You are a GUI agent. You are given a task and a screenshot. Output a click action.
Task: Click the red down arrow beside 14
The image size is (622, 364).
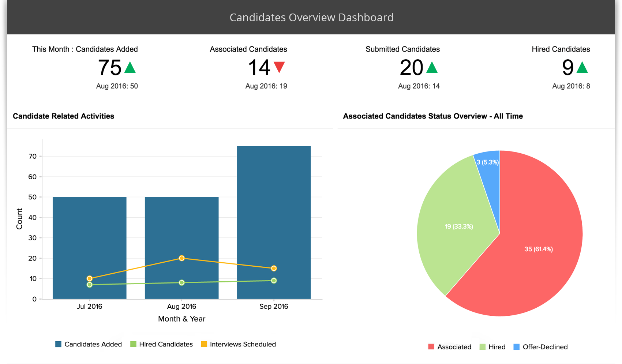(x=279, y=67)
